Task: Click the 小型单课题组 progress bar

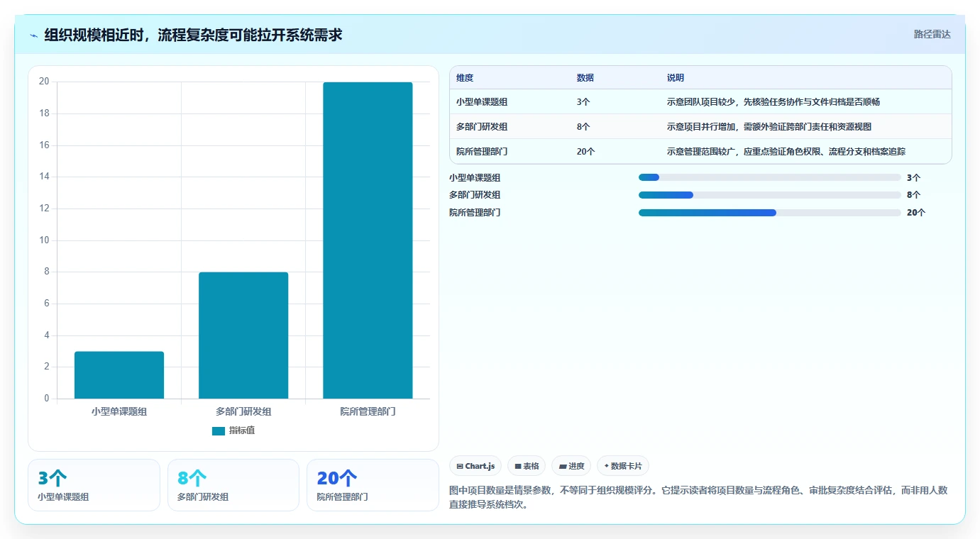Action: [x=770, y=177]
